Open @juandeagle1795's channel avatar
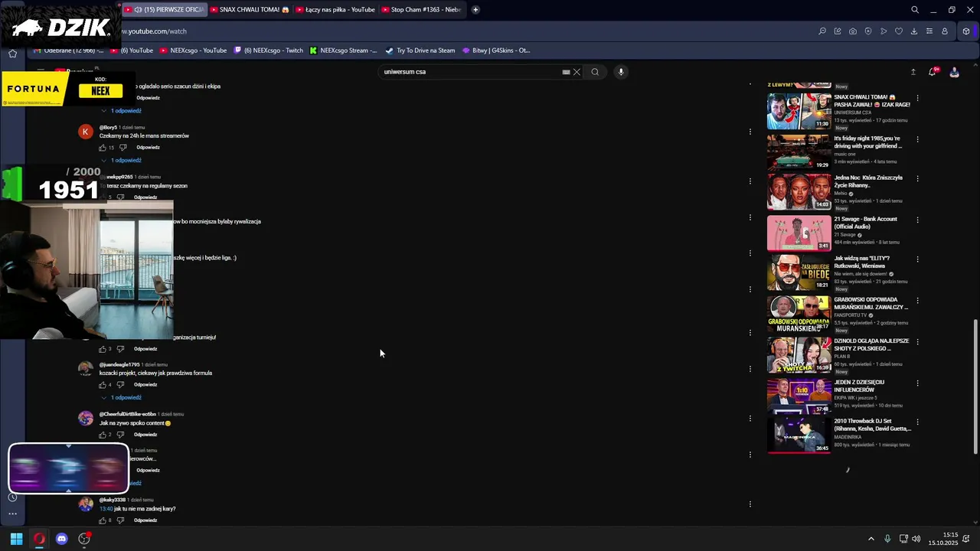Image resolution: width=980 pixels, height=551 pixels. click(x=86, y=369)
